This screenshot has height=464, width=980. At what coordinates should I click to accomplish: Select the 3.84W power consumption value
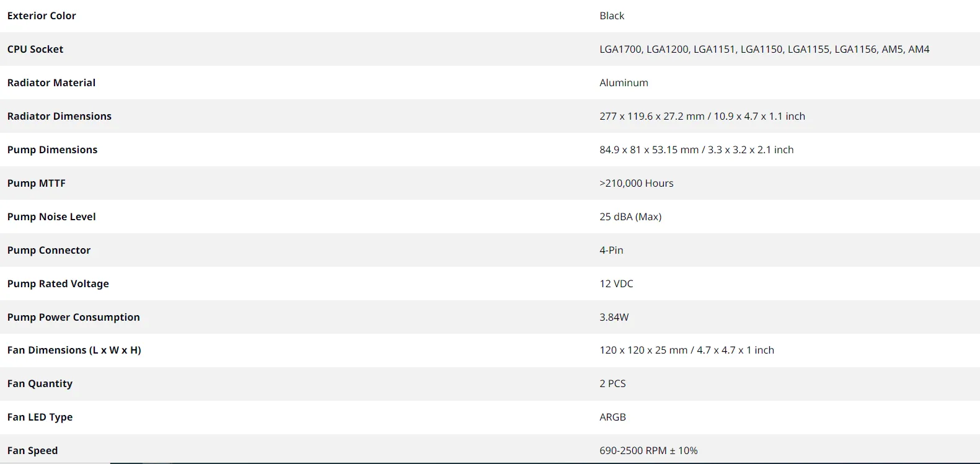(614, 317)
